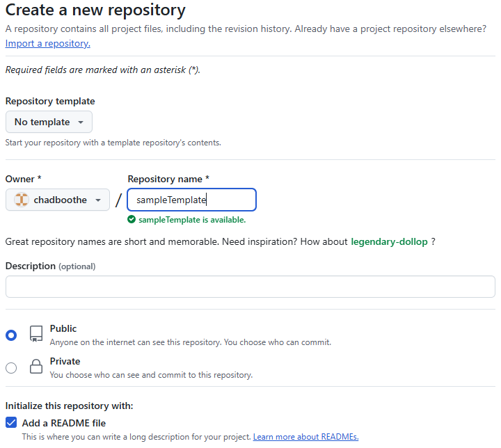Click 'Initialize this repository with:' heading
The image size is (501, 448).
pos(70,406)
